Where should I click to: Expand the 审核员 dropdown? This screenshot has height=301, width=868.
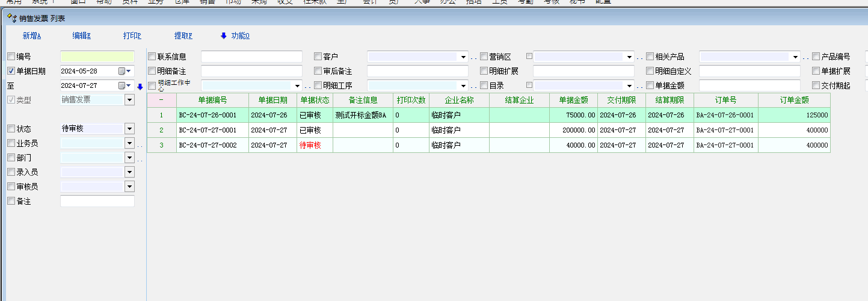129,187
